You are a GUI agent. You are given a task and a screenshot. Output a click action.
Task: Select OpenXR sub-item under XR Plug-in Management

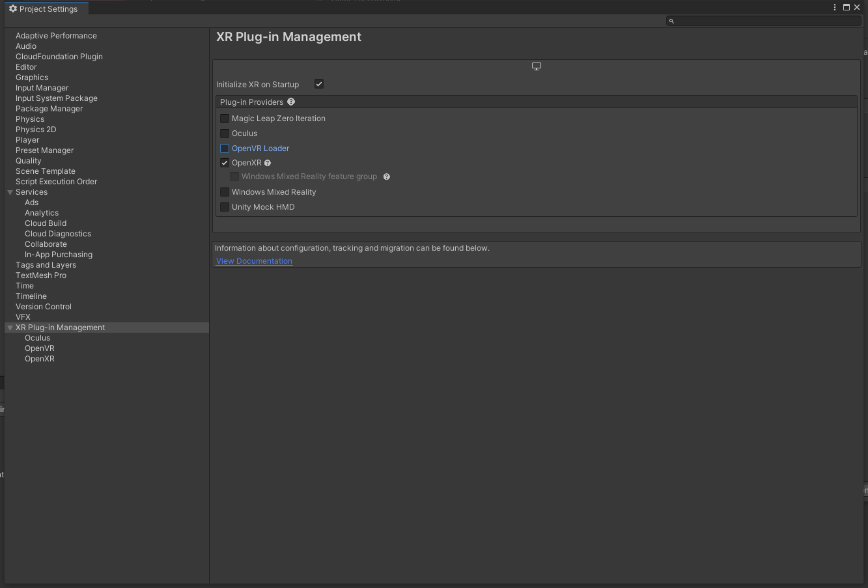40,359
